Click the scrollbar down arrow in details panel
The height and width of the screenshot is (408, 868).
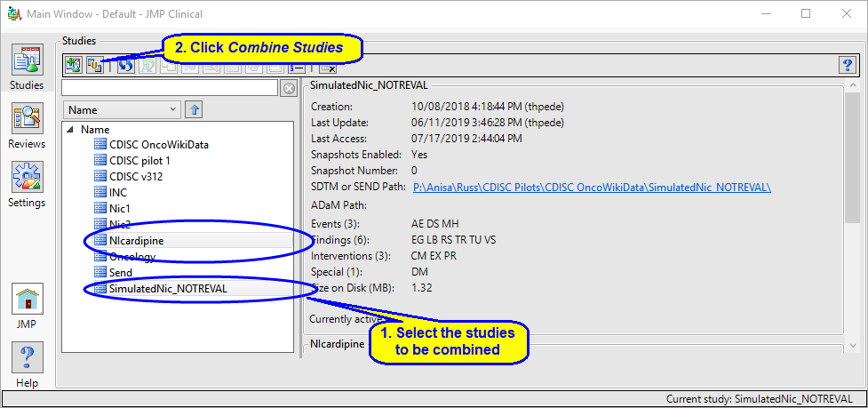(851, 346)
